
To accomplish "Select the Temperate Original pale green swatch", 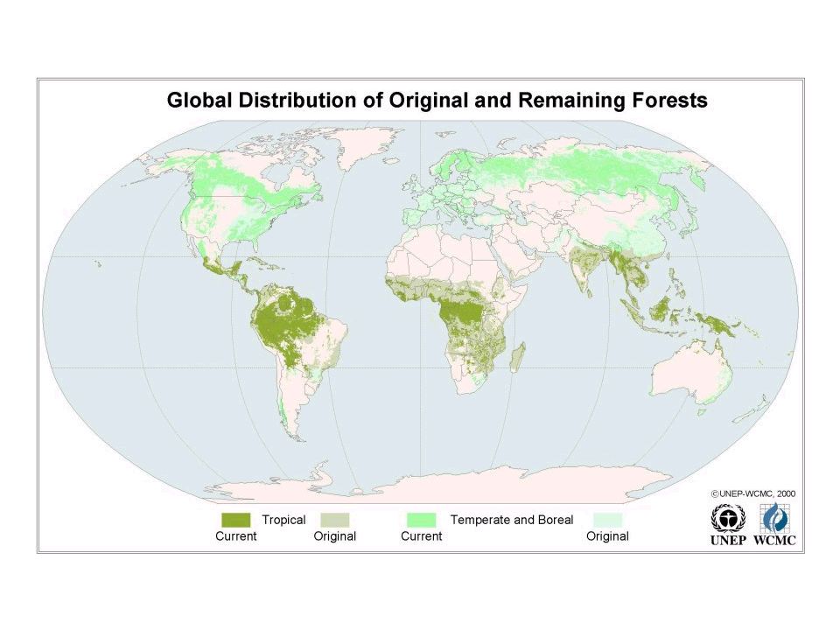I will click(608, 520).
